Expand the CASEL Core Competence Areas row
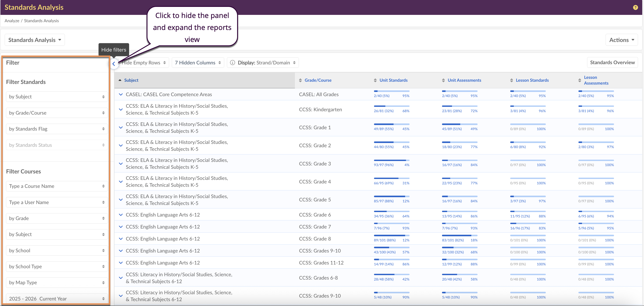The height and width of the screenshot is (306, 644). click(x=121, y=94)
